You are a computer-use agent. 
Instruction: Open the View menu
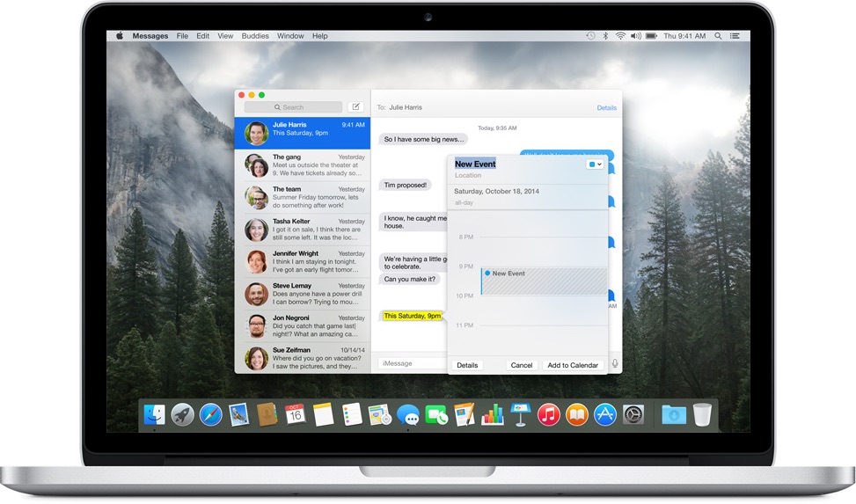(225, 35)
